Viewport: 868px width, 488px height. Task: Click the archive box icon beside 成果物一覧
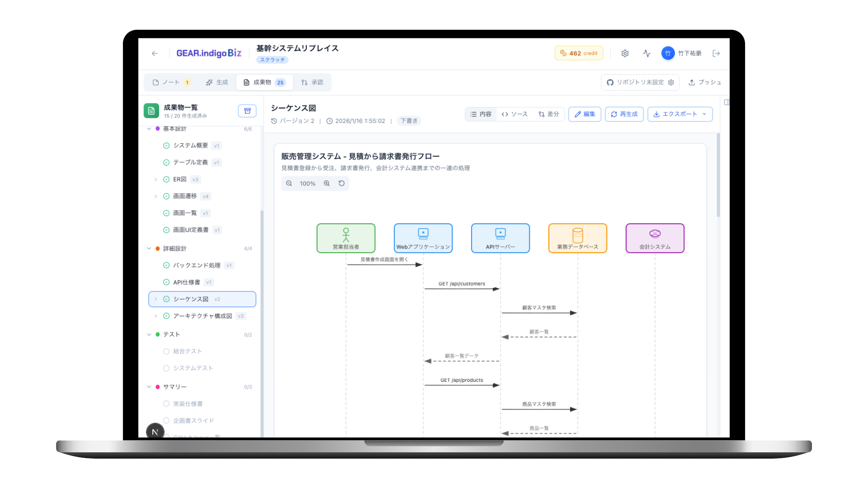[247, 111]
